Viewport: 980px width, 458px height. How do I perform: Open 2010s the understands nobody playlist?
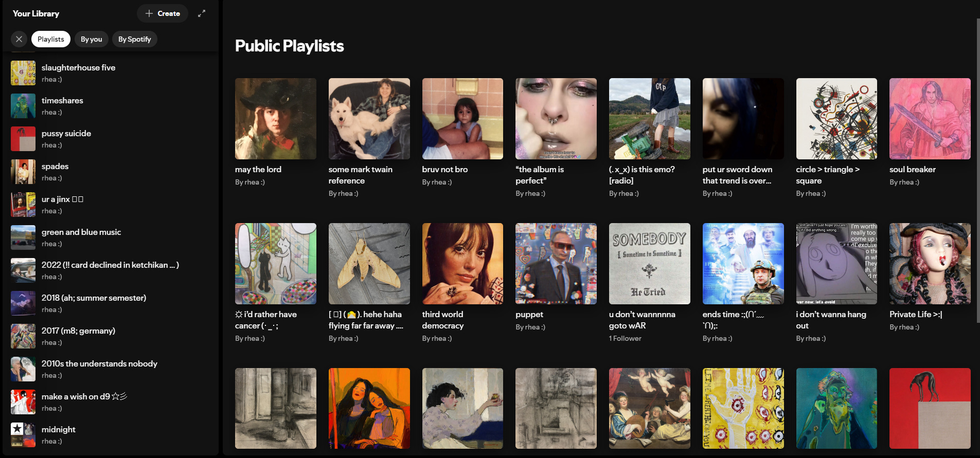pos(111,369)
